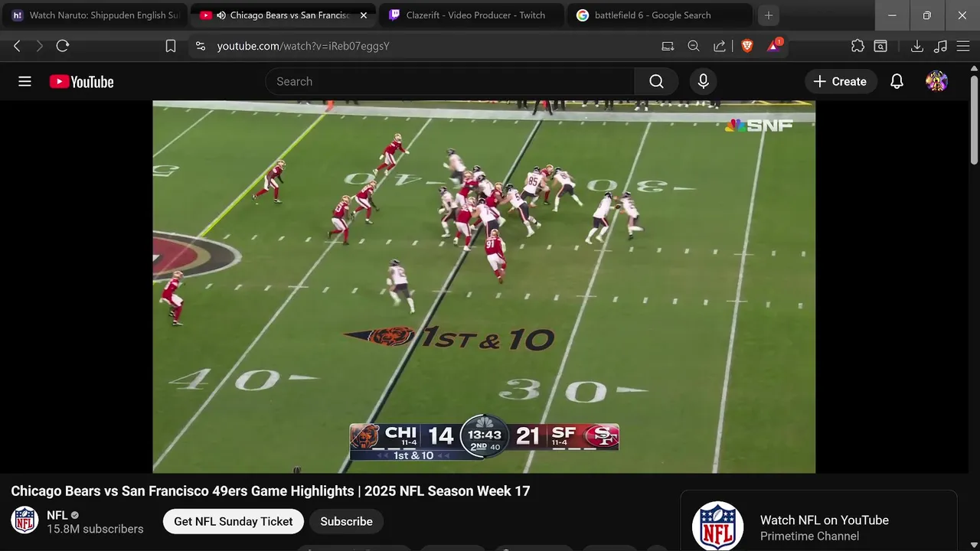Click the youtube.com address bar URL
The height and width of the screenshot is (551, 980).
click(303, 46)
